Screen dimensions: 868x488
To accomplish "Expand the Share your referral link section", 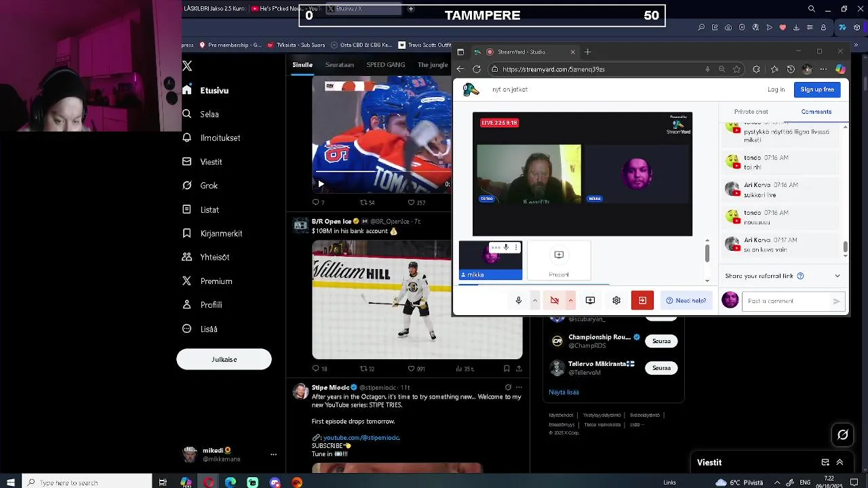I will pos(837,276).
